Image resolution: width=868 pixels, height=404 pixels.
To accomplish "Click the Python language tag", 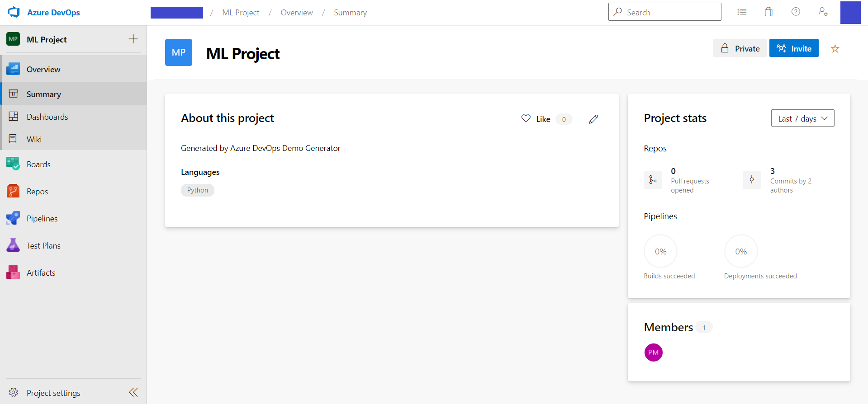I will [x=198, y=190].
